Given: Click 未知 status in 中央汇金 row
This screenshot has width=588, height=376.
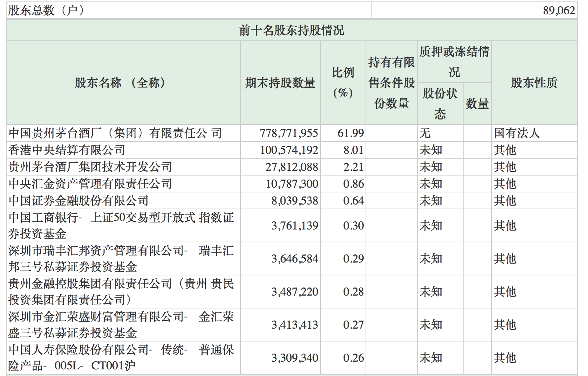Looking at the screenshot, I should [431, 184].
